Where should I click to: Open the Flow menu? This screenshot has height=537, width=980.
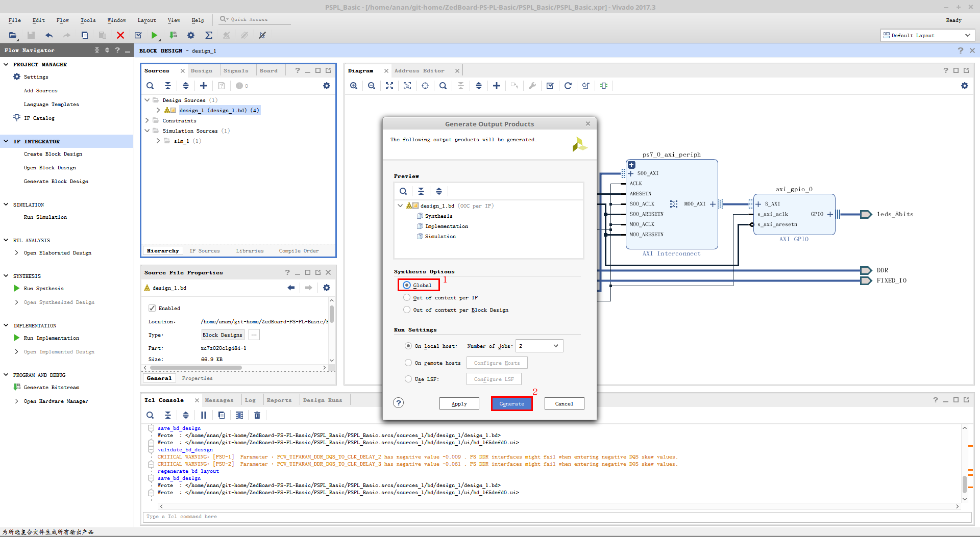coord(62,20)
